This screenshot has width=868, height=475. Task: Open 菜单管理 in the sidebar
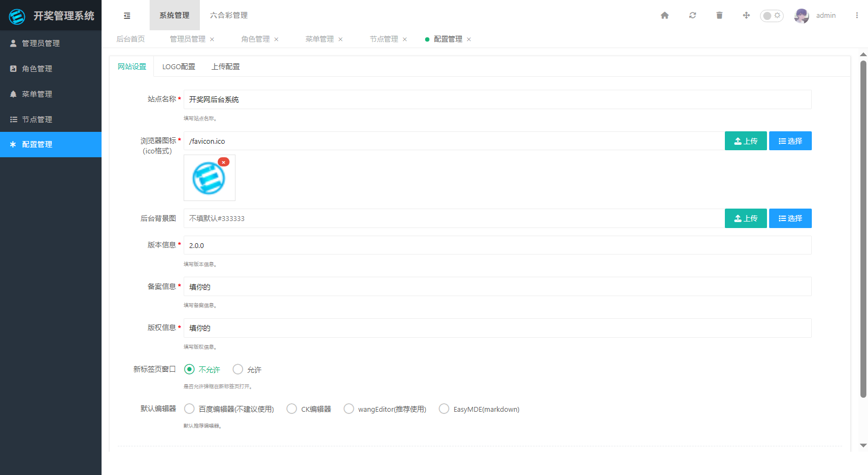[x=51, y=94]
